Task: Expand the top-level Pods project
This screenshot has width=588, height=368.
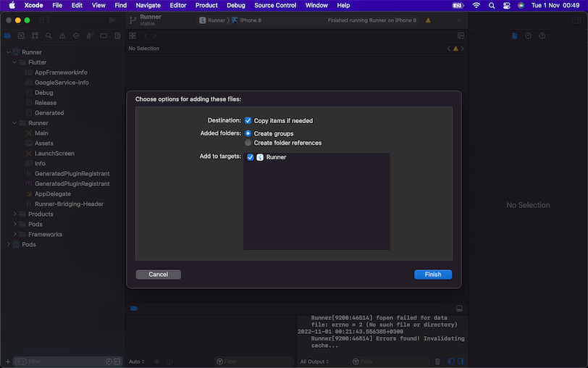Action: (8, 244)
